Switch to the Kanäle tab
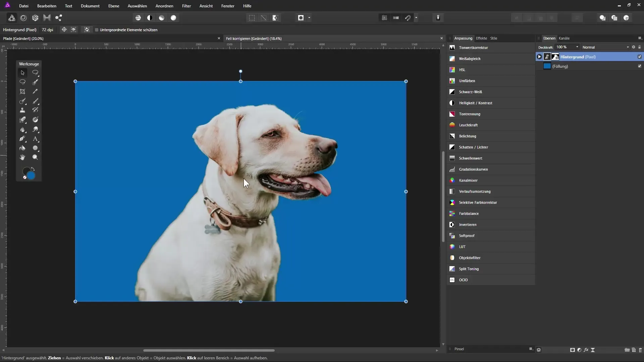 click(x=564, y=38)
